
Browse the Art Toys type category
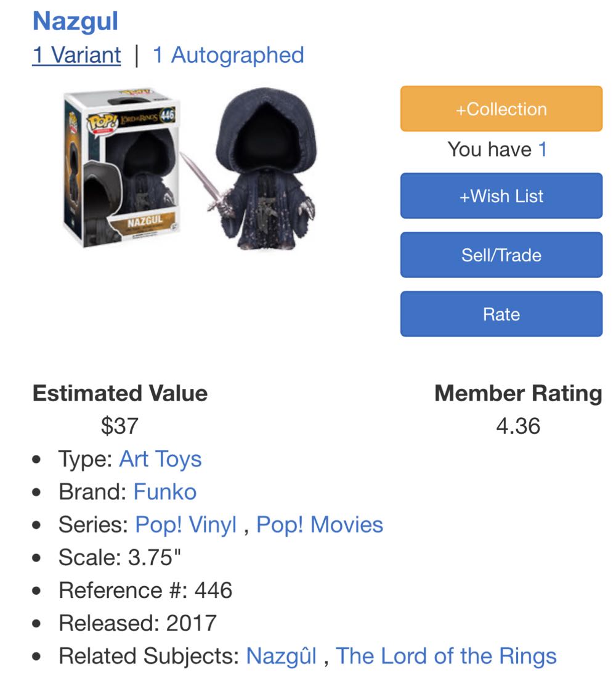(x=161, y=459)
